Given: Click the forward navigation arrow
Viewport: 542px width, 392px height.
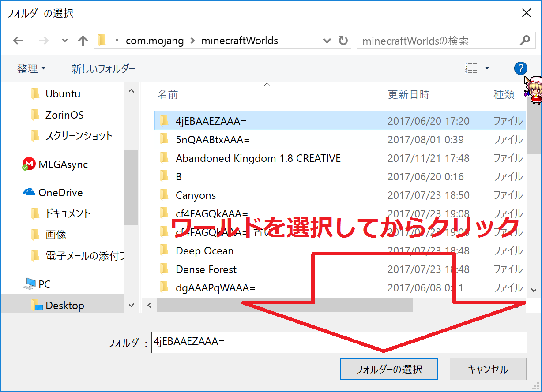Looking at the screenshot, I should [43, 41].
